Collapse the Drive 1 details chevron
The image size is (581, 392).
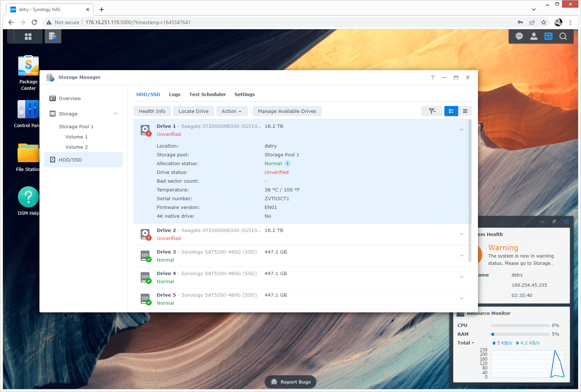(462, 130)
